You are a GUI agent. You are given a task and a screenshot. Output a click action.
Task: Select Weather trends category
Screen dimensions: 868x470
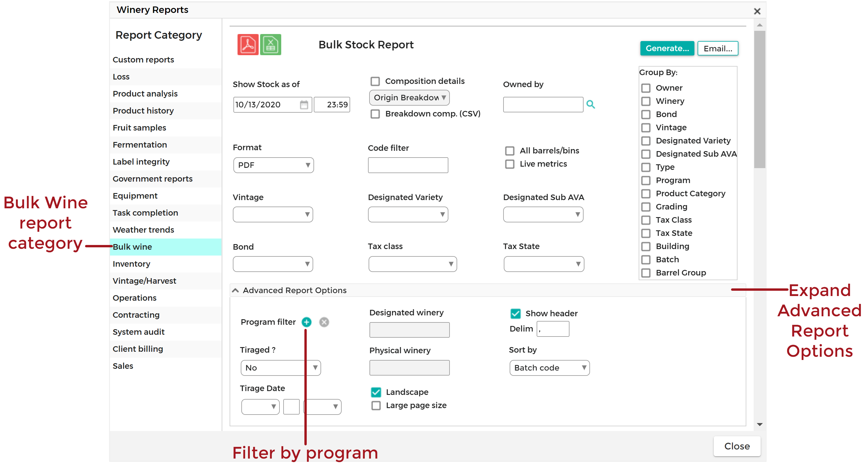[165, 230]
